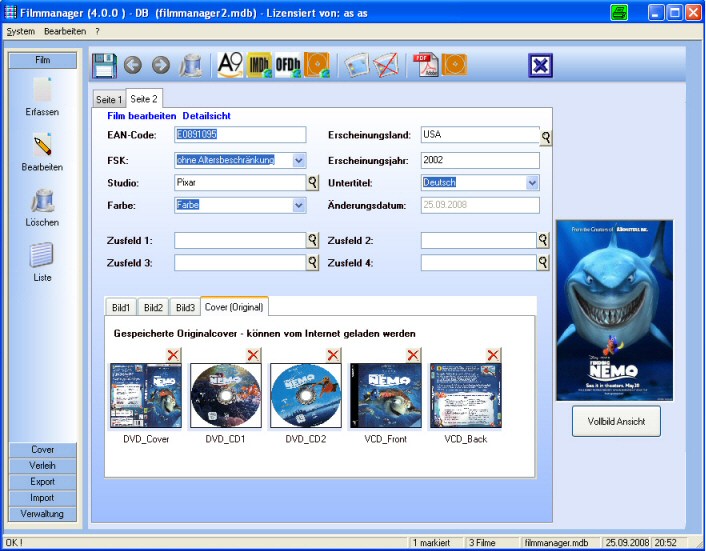Delete the DVD_Cover image with red X
Viewport: 706px width, 551px height.
pos(173,355)
